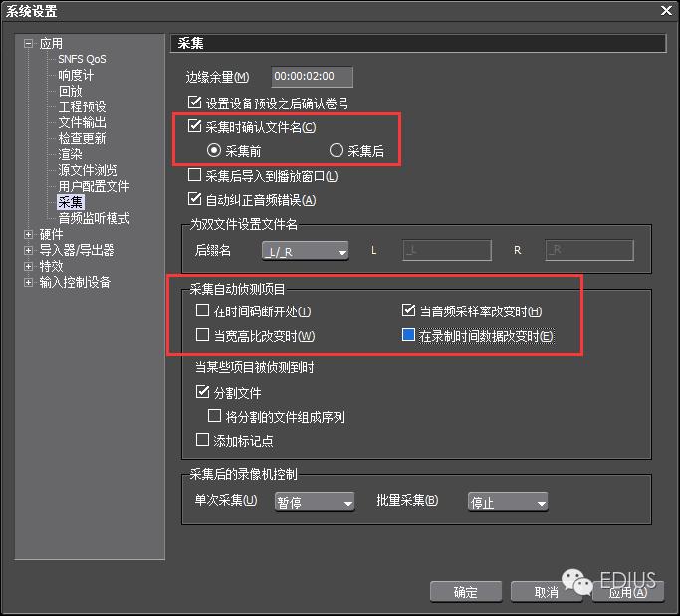Select the 采集 tree item

click(x=71, y=202)
